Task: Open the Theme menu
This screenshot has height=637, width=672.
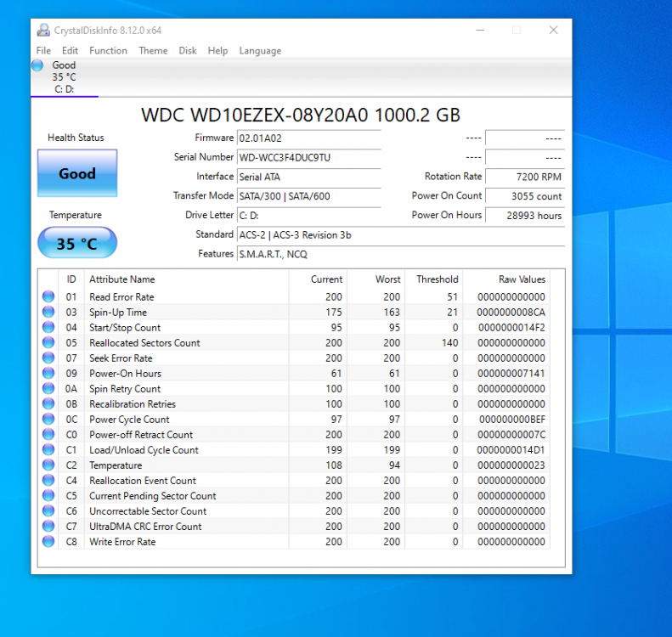Action: [153, 51]
